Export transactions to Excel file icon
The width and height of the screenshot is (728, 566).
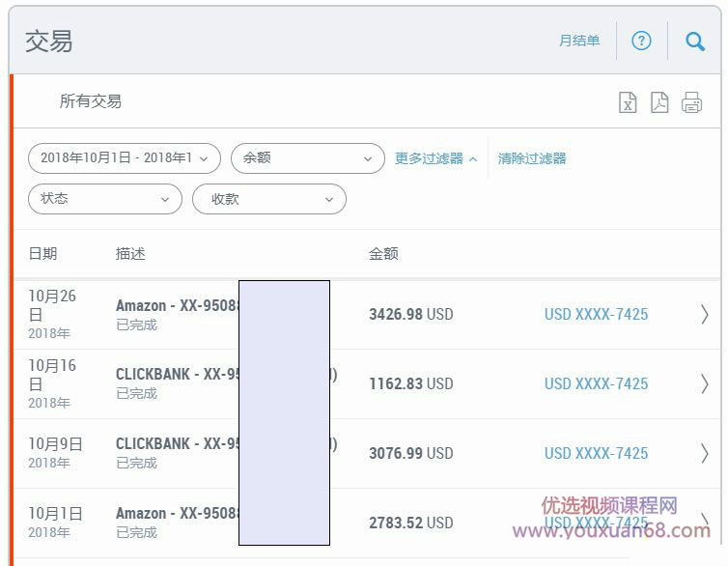(x=628, y=102)
